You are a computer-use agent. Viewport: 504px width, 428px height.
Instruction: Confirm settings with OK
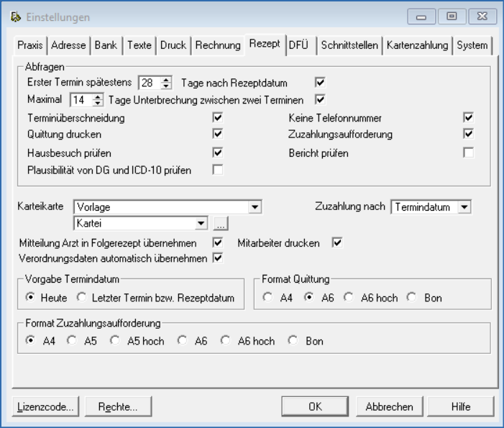pyautogui.click(x=315, y=406)
